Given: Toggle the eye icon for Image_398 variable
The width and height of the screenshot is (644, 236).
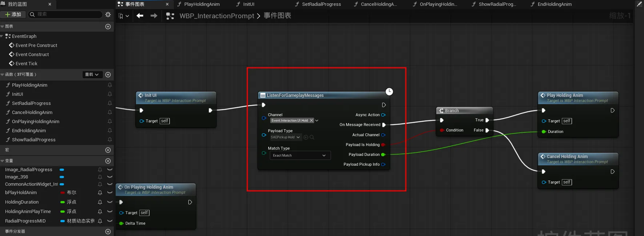Looking at the screenshot, I should (x=110, y=177).
